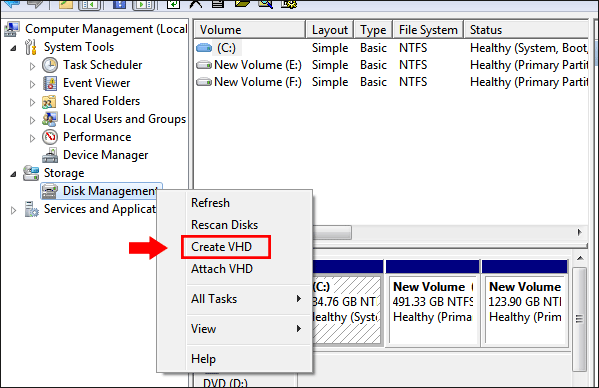Viewport: 599px width, 388px height.
Task: Click the Disk Management drive icon
Action: [x=50, y=191]
